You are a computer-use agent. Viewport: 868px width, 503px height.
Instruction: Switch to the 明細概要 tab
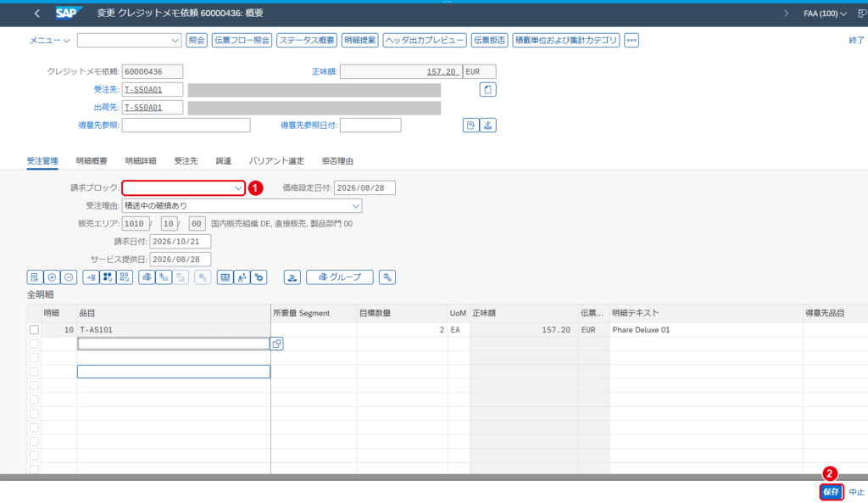pos(92,160)
